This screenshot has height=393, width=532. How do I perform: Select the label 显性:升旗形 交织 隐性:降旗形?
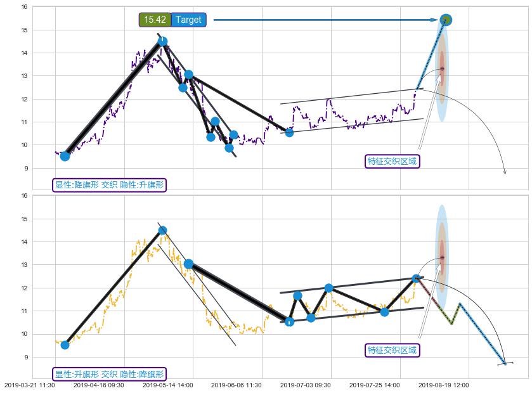109,374
